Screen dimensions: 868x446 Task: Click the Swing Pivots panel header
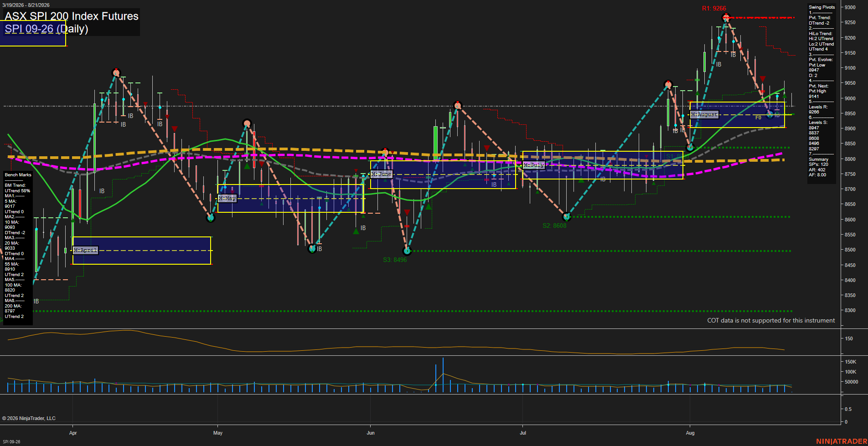[822, 7]
